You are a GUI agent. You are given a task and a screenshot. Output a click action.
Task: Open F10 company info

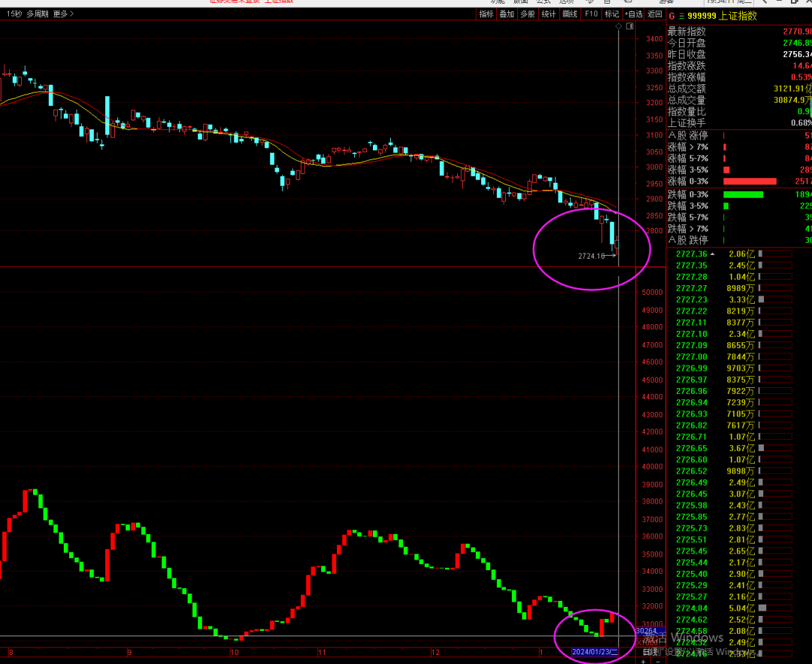click(591, 14)
